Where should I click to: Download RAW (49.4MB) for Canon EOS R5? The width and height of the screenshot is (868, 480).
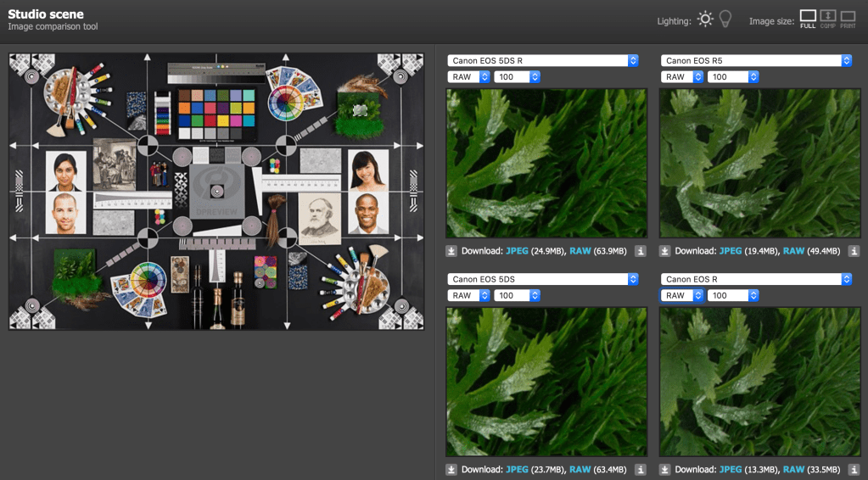pos(794,251)
